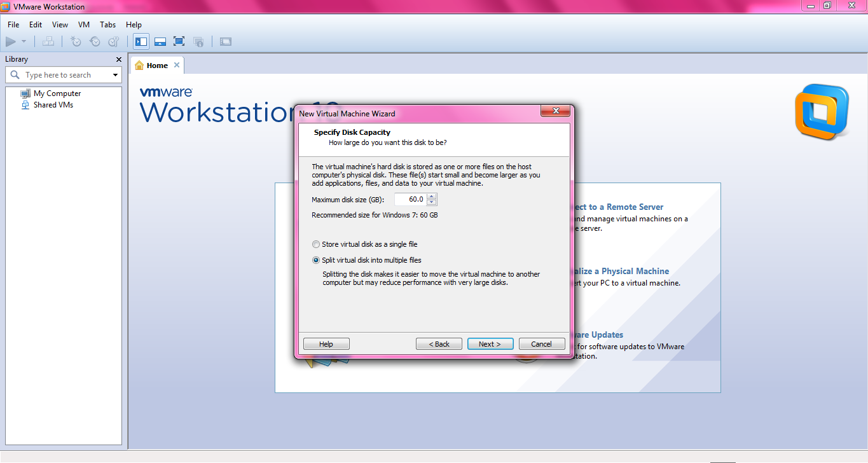
Task: Click the Cancel button in wizard
Action: tap(542, 344)
